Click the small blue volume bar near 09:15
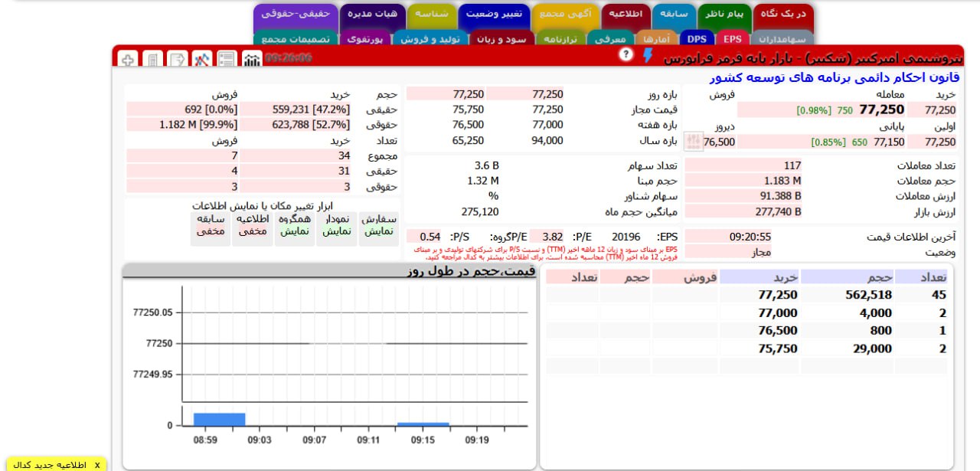Viewport: 980px width, 471px height. click(x=423, y=424)
